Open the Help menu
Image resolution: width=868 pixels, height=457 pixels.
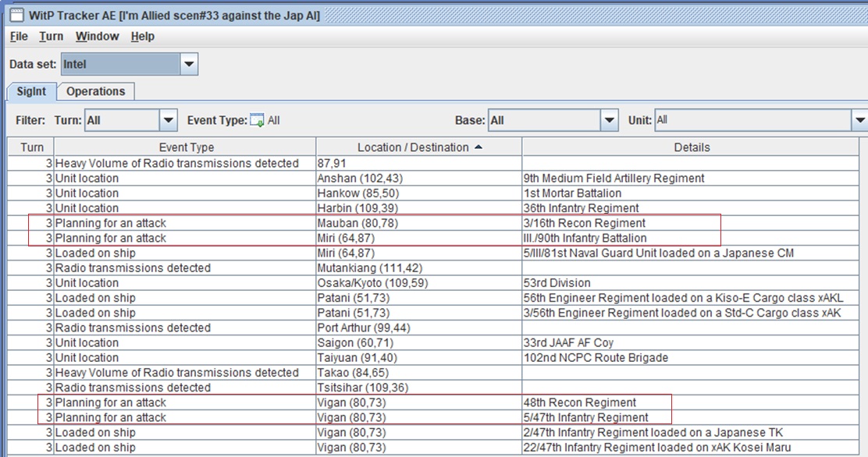[x=143, y=37]
